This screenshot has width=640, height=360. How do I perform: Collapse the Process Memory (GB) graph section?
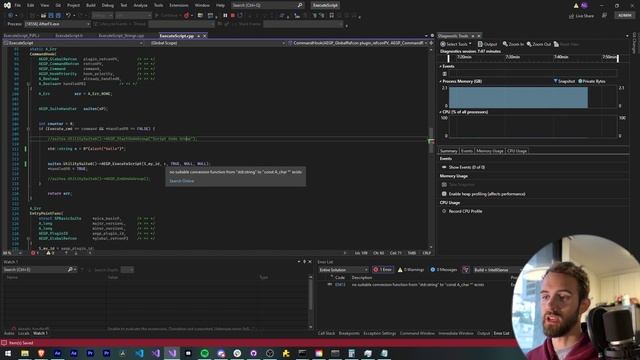[x=441, y=81]
